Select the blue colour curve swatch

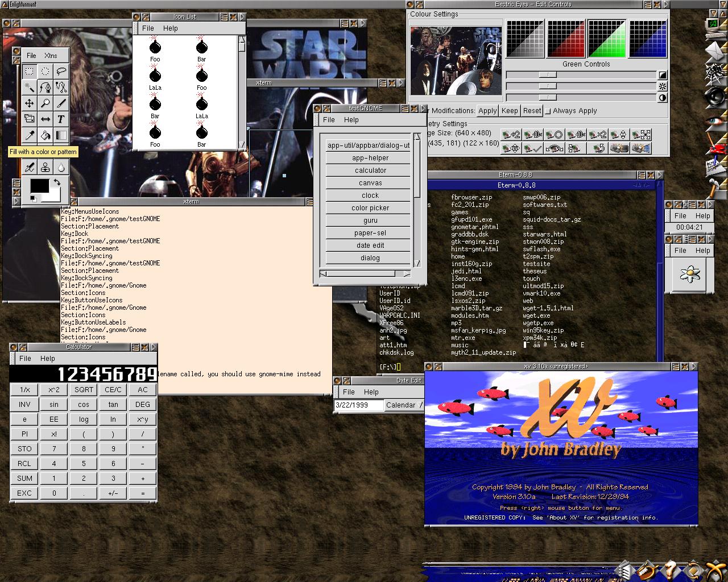tap(647, 39)
